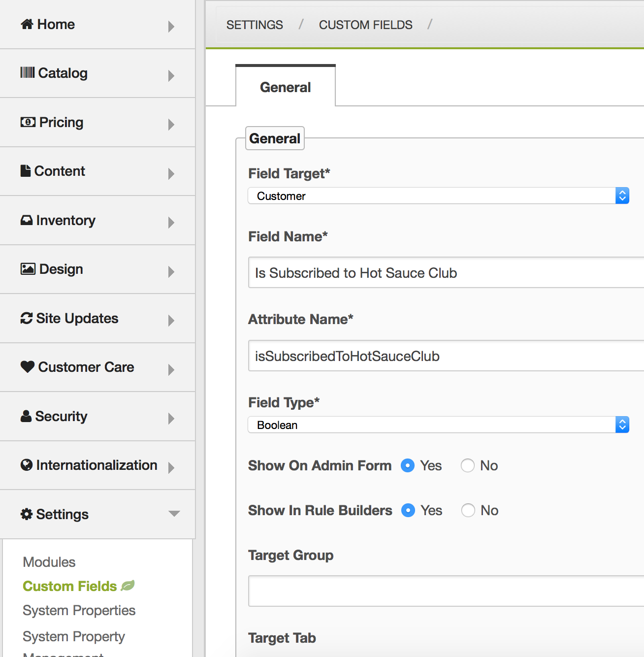
Task: Click the General fieldset legend
Action: coord(275,138)
